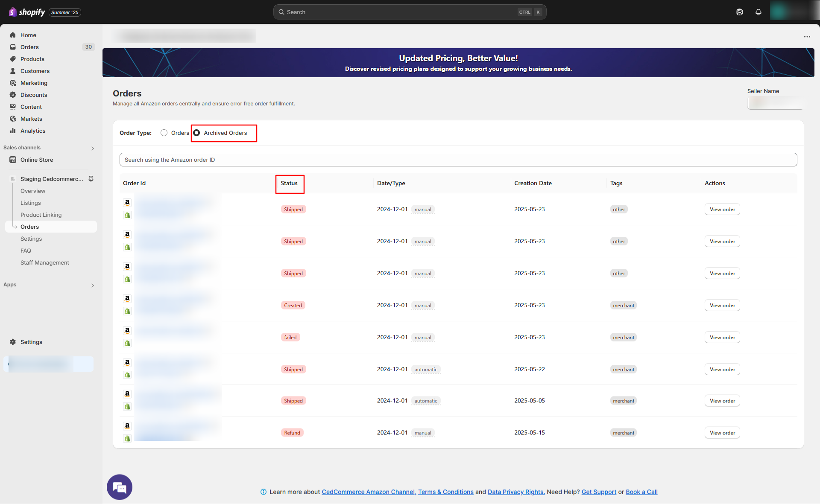The height and width of the screenshot is (504, 820).
Task: Open the FAQ menu item
Action: tap(26, 251)
